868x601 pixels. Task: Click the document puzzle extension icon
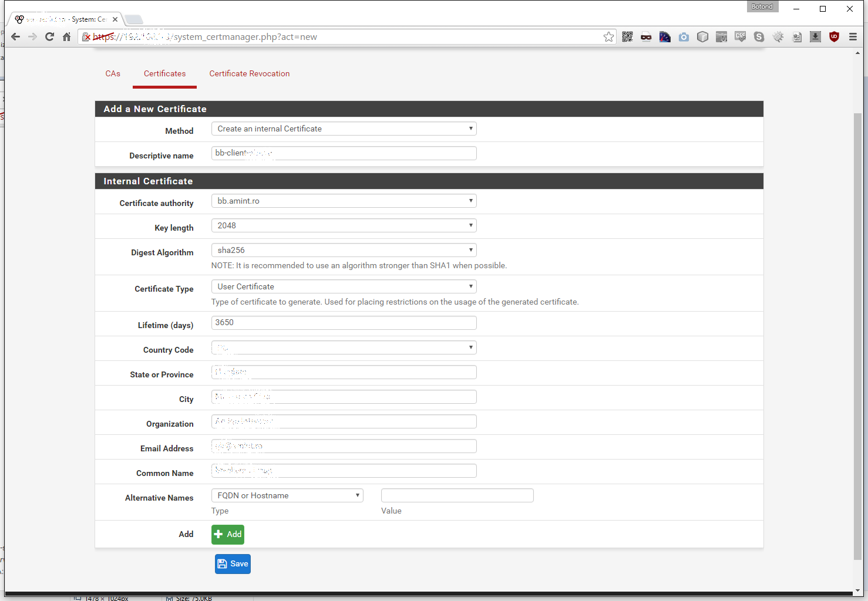tap(796, 37)
